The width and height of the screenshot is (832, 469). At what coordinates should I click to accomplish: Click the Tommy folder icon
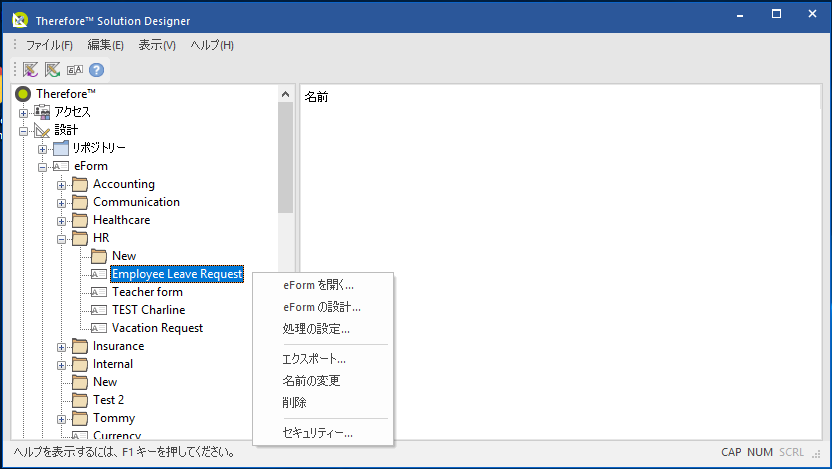point(80,418)
